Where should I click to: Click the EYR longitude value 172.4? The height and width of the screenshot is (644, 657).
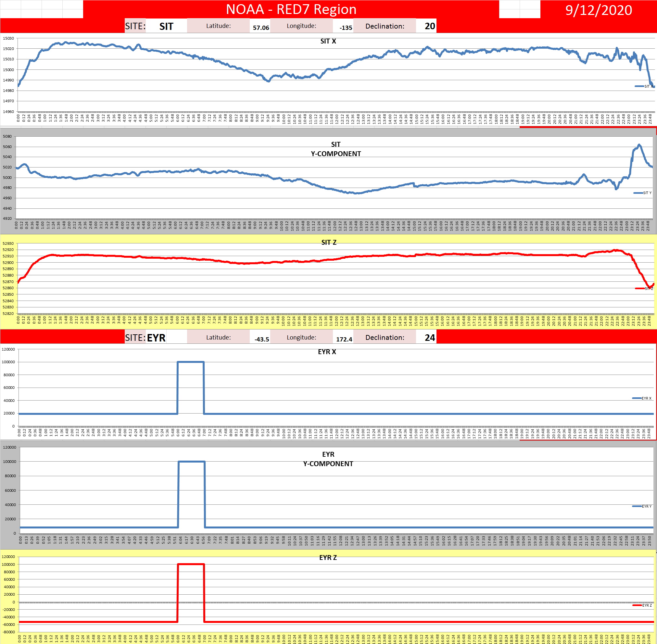point(344,339)
